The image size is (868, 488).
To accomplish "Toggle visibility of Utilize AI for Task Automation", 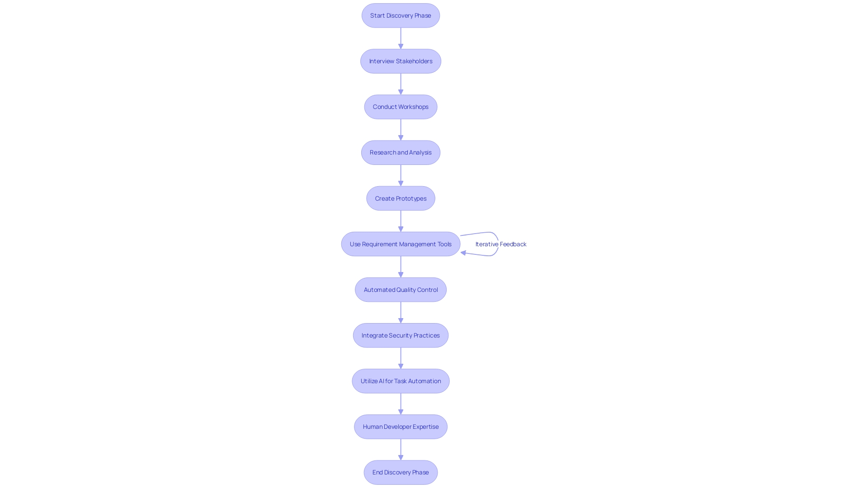I will pyautogui.click(x=401, y=381).
